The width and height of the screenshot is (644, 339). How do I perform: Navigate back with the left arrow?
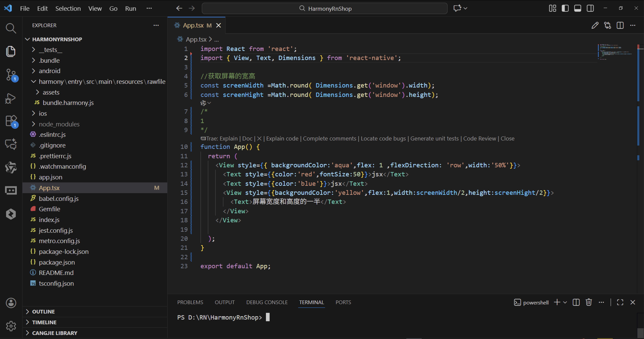[x=179, y=8]
